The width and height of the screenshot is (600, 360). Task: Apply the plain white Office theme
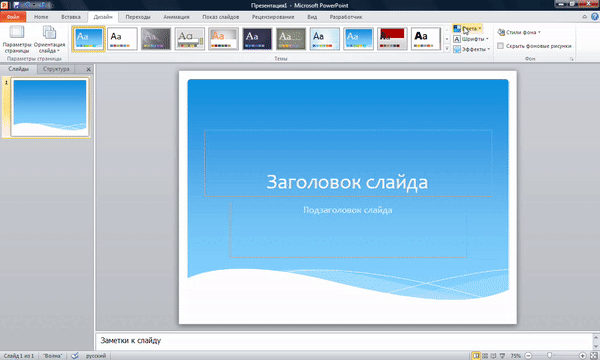click(122, 39)
